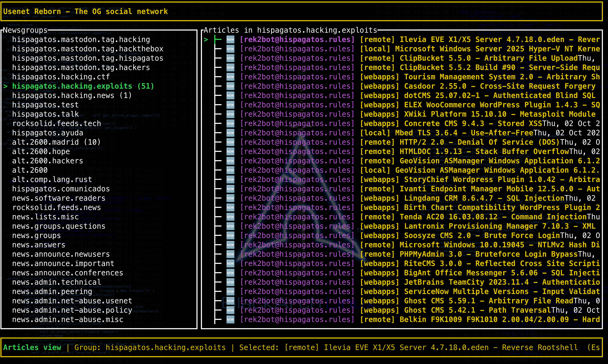Open hispagatos.hacking.ctf newsgroup
Screen dimensions: 608x364
tap(61, 77)
